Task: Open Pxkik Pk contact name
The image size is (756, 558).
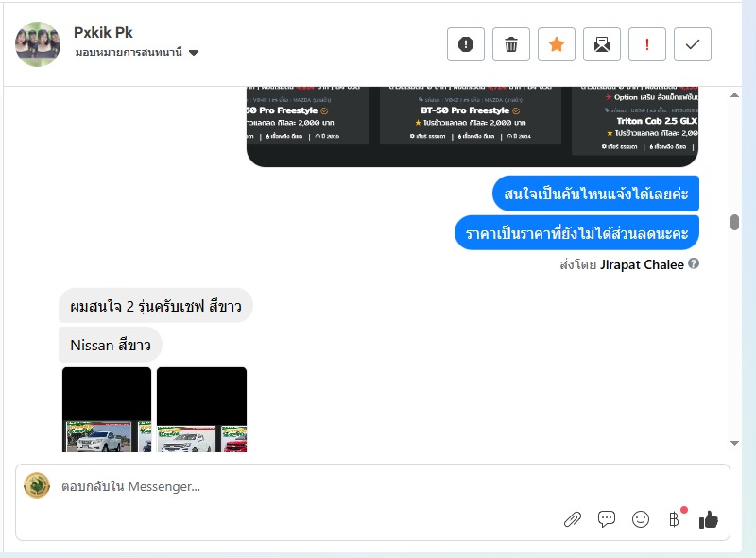Action: 103,32
